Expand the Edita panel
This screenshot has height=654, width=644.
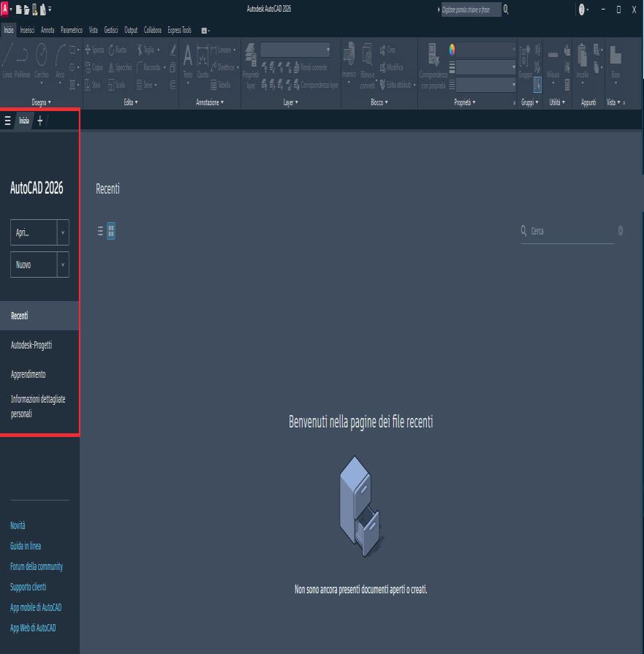pos(131,102)
